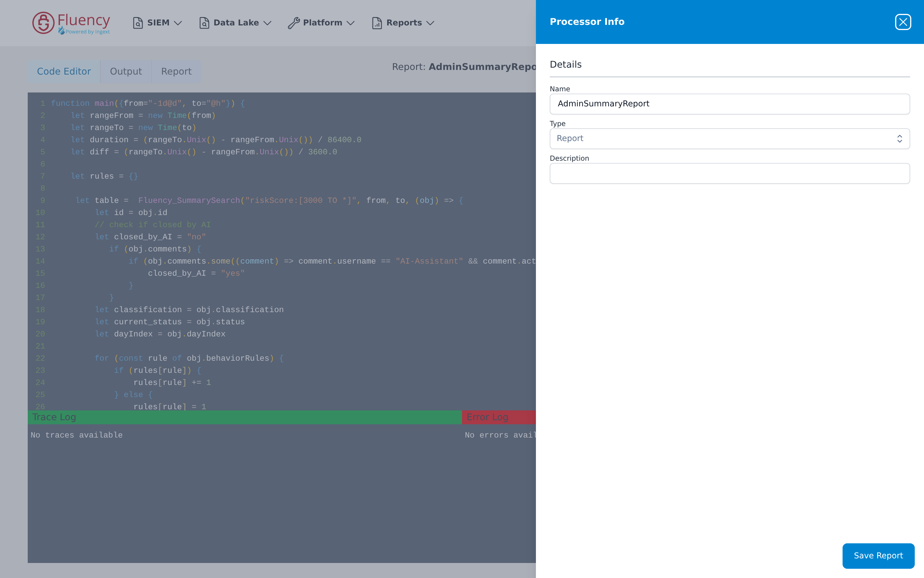The image size is (924, 578).
Task: Click the Trace Log header bar
Action: tap(245, 417)
